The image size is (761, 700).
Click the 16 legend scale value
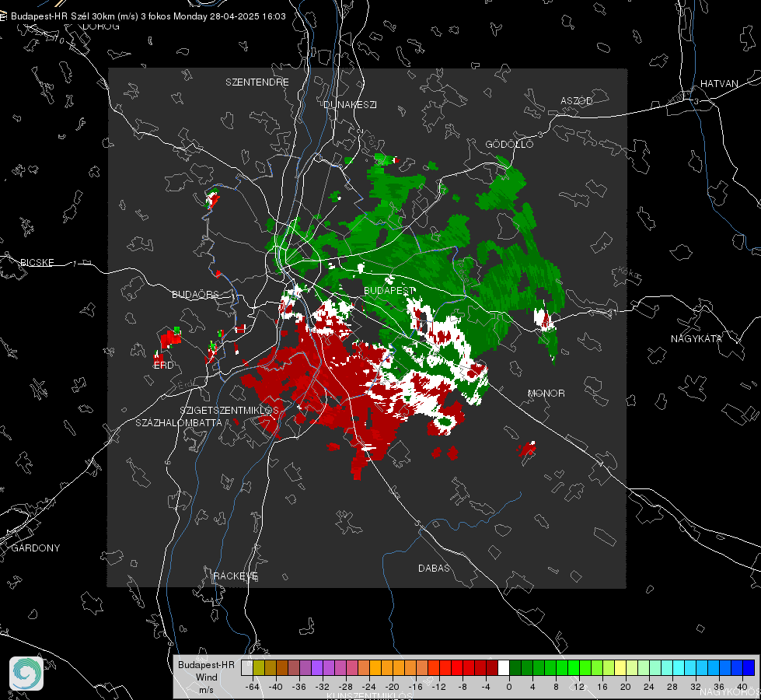(x=602, y=687)
